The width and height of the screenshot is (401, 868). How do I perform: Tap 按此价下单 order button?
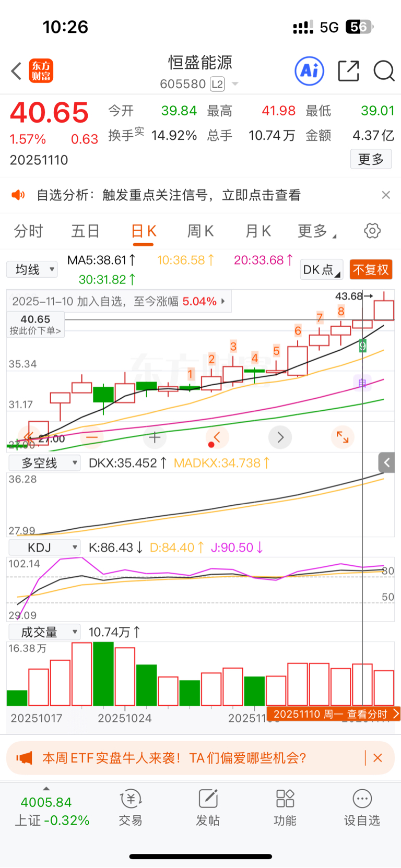coord(36,324)
